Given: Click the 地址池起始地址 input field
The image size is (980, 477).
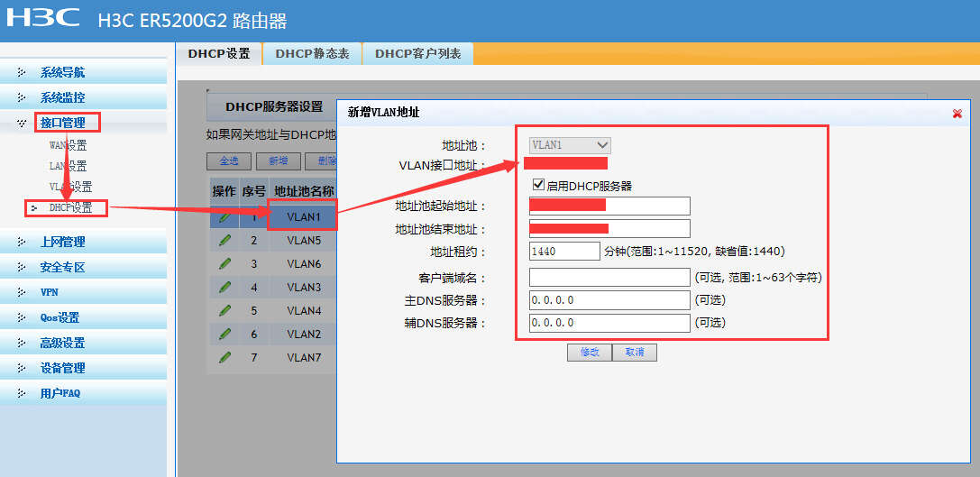Looking at the screenshot, I should click(609, 206).
